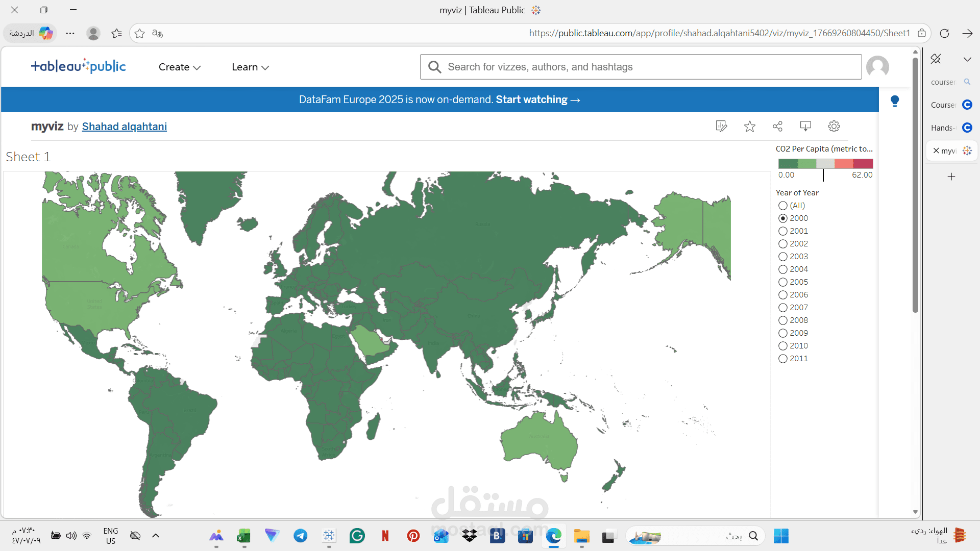
Task: Show hidden system tray icons chevron
Action: pos(156,535)
